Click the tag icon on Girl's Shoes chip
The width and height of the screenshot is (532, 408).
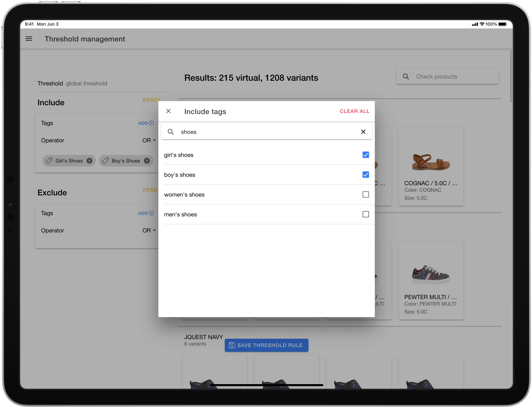click(x=49, y=161)
